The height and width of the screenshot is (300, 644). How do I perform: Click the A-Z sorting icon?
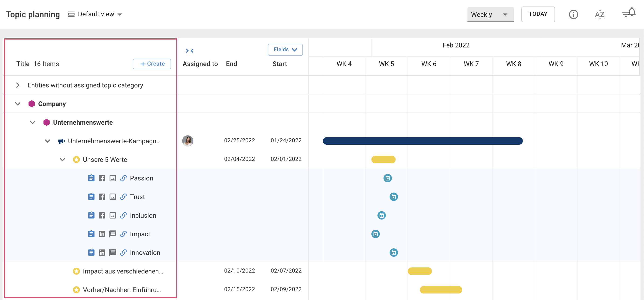pyautogui.click(x=599, y=14)
